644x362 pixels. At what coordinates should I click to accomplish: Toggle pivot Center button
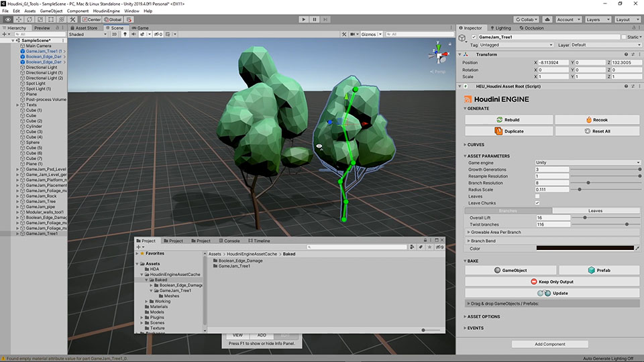91,19
